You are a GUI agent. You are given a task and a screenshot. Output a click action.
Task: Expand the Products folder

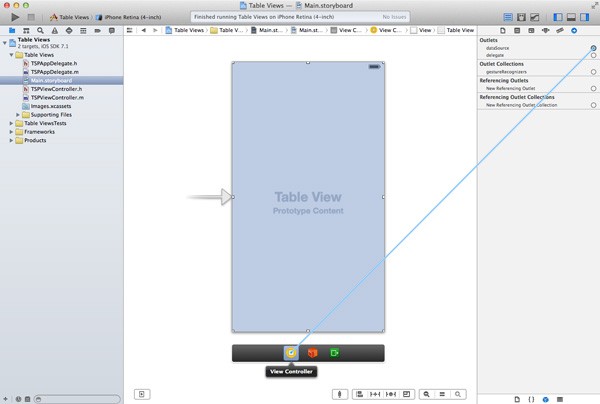click(x=11, y=140)
